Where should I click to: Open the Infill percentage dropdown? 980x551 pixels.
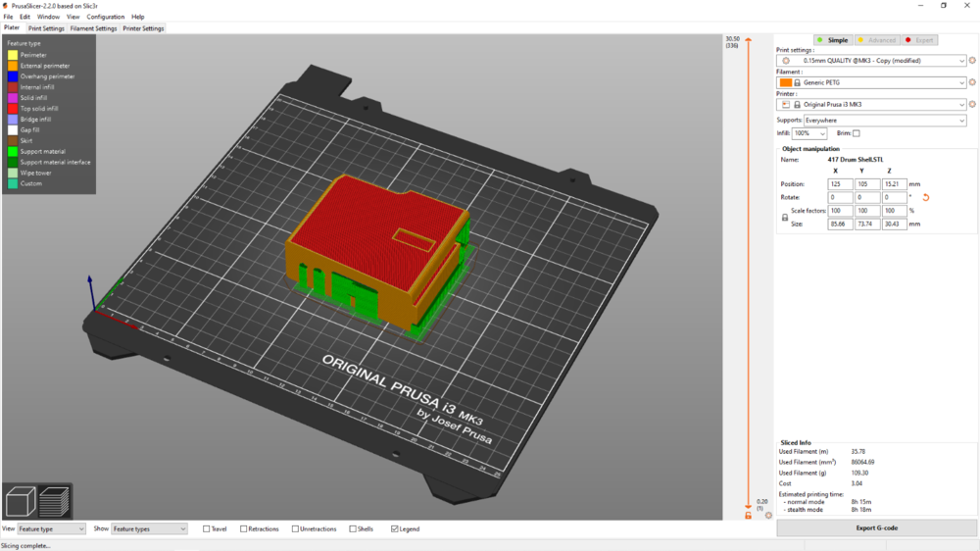pyautogui.click(x=808, y=133)
